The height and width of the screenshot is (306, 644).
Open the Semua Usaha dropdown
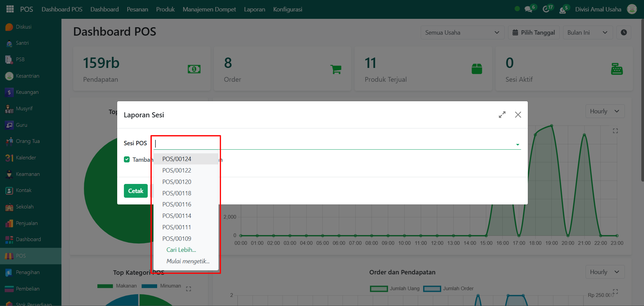(462, 33)
